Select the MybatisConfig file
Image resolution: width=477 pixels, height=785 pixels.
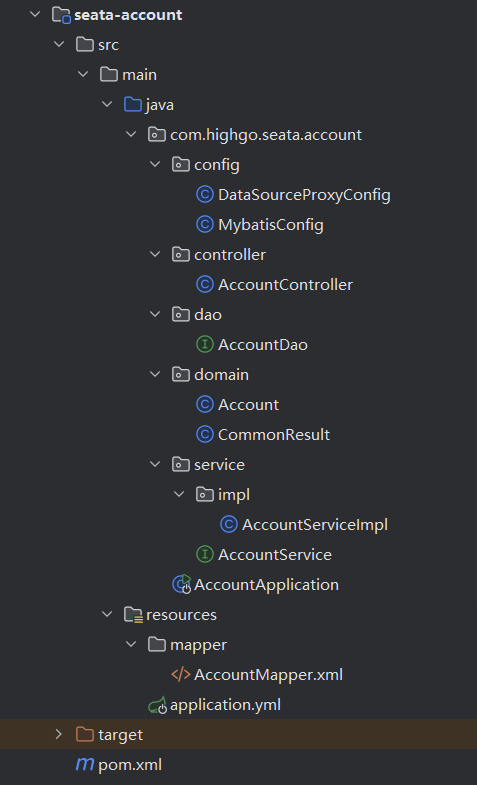[271, 224]
